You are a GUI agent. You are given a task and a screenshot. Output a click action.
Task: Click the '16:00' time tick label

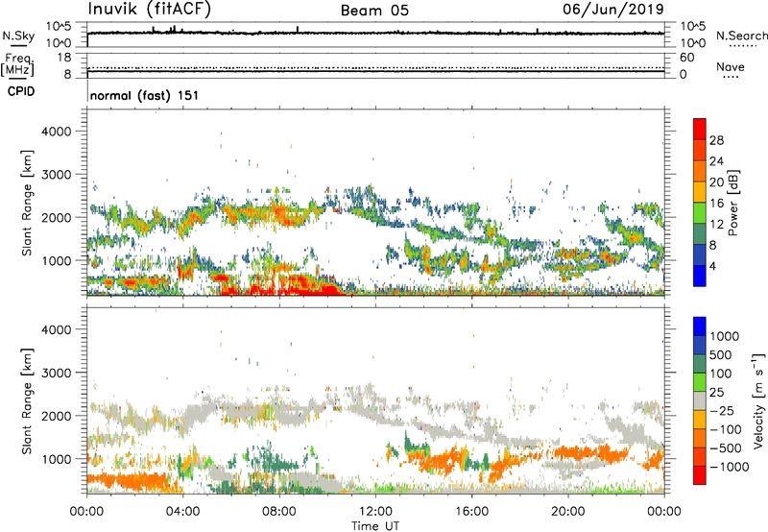[471, 512]
